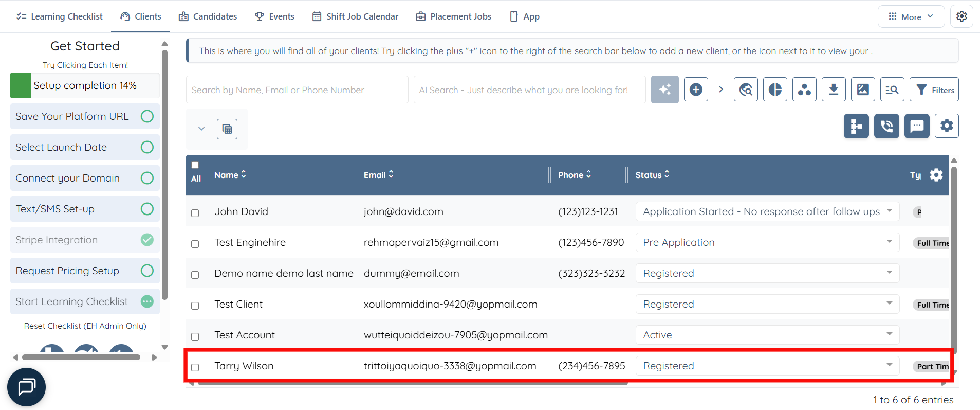Toggle the select All checkbox
980x410 pixels.
[195, 165]
